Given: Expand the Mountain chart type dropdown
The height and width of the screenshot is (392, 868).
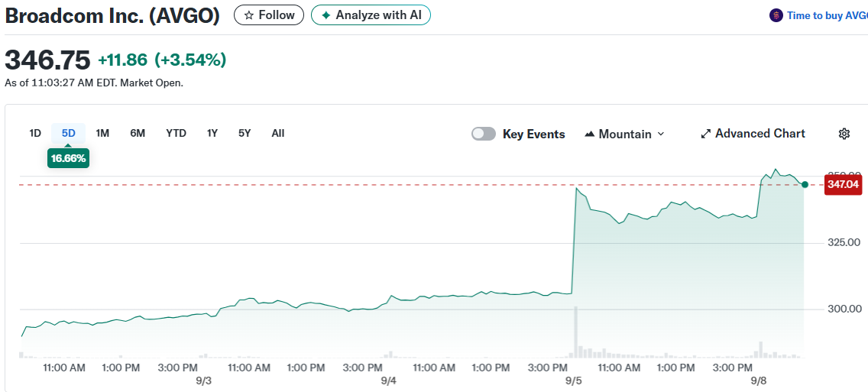Looking at the screenshot, I should coord(624,134).
